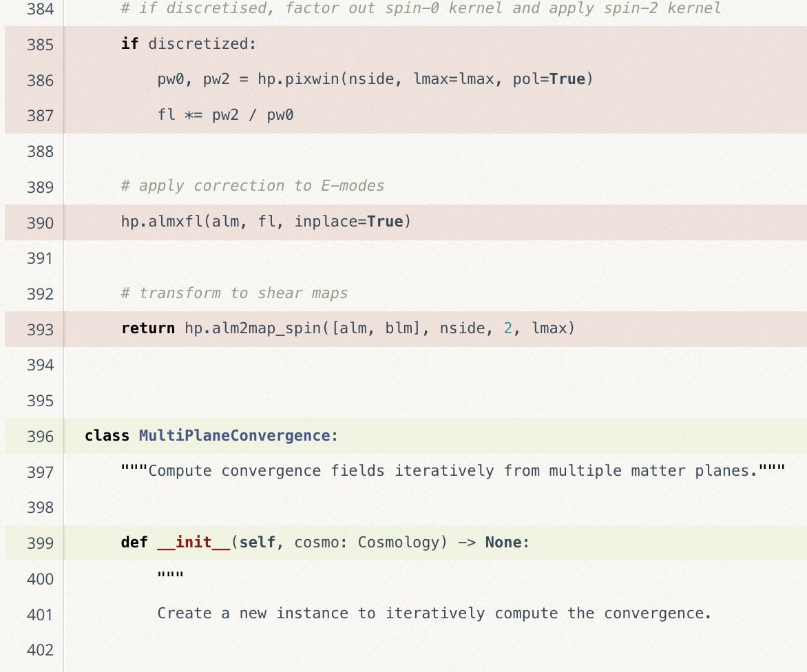Click line number 390 in the gutter

[40, 222]
